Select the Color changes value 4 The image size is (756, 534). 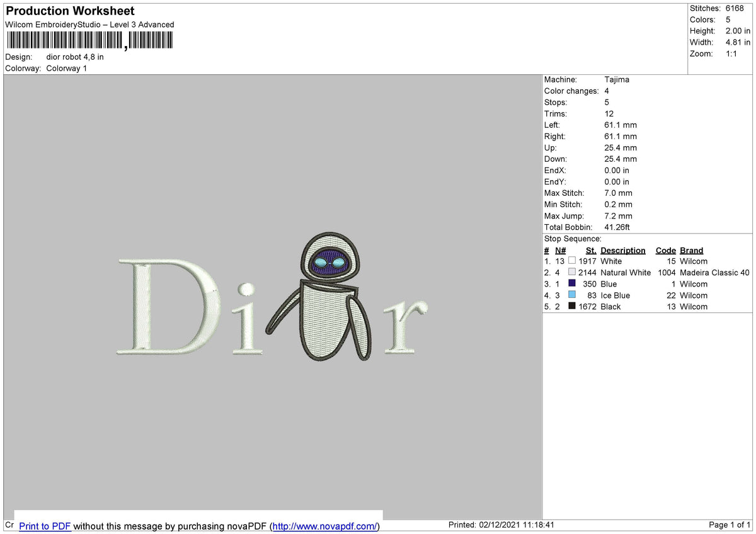(x=607, y=91)
